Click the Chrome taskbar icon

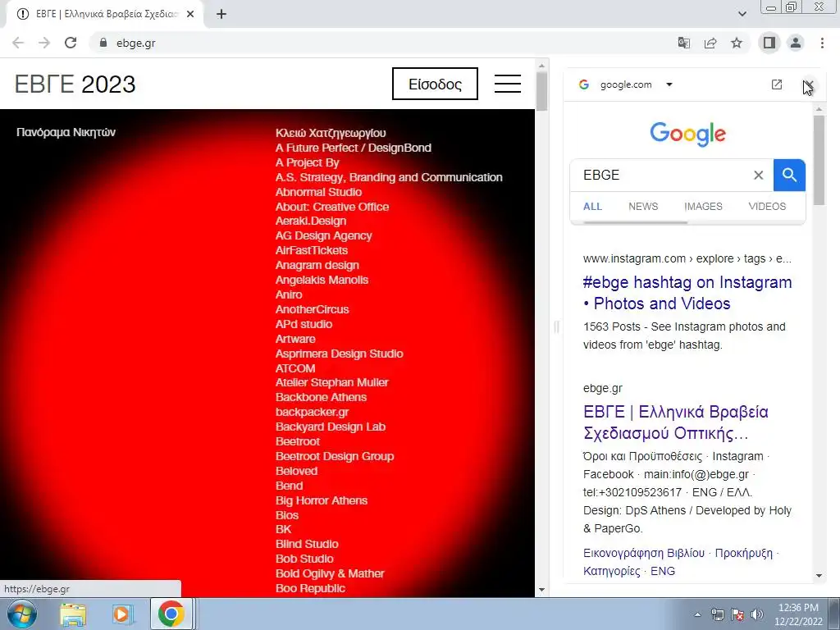[x=171, y=614]
